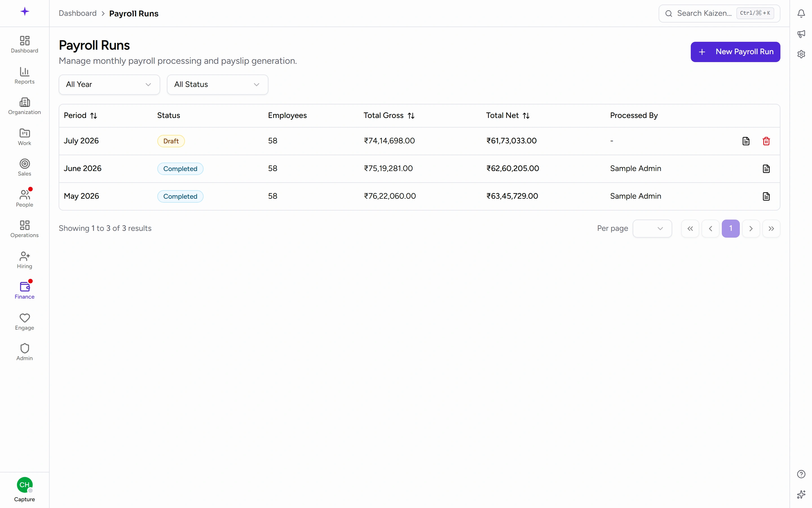Open the Hiring module
Image resolution: width=812 pixels, height=508 pixels.
point(25,260)
